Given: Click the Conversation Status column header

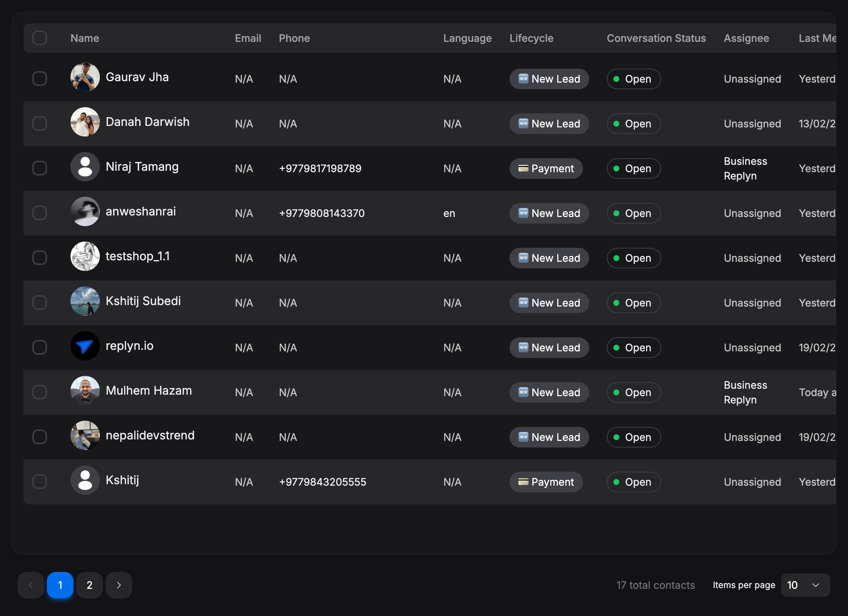Looking at the screenshot, I should click(x=656, y=38).
